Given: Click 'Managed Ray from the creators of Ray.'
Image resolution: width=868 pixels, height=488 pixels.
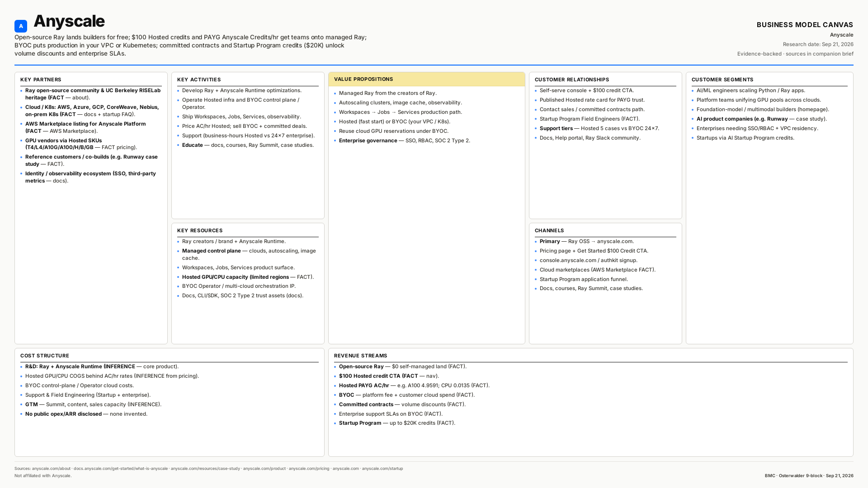Looking at the screenshot, I should pos(388,93).
